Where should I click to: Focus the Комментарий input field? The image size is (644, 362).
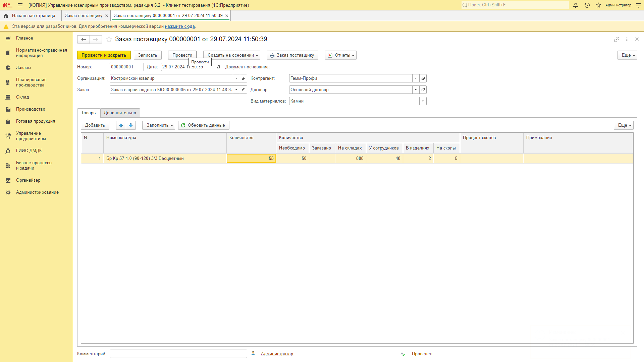178,354
